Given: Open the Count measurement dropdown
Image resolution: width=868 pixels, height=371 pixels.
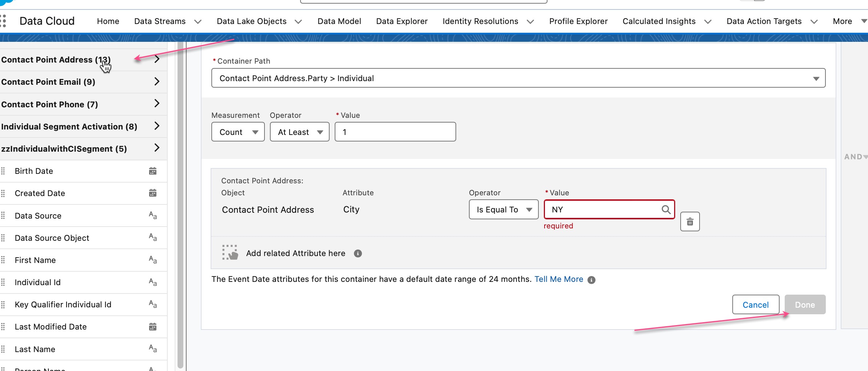Looking at the screenshot, I should [x=238, y=132].
